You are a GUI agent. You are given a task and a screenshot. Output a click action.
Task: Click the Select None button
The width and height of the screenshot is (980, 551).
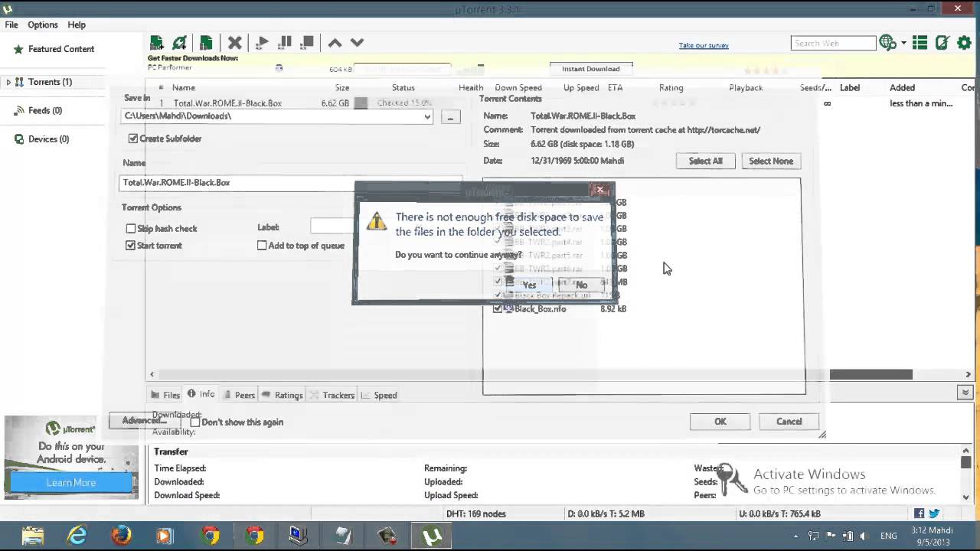pyautogui.click(x=771, y=161)
